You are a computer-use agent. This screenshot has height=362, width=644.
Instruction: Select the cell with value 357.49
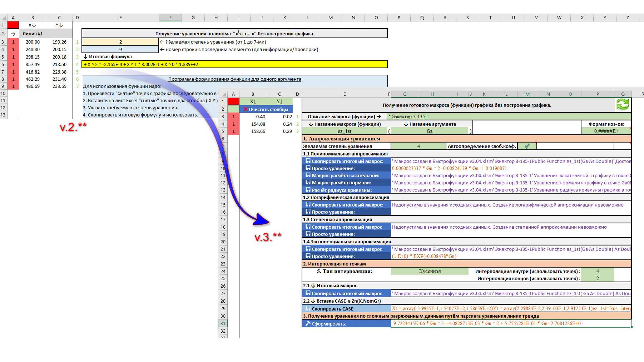tap(33, 64)
